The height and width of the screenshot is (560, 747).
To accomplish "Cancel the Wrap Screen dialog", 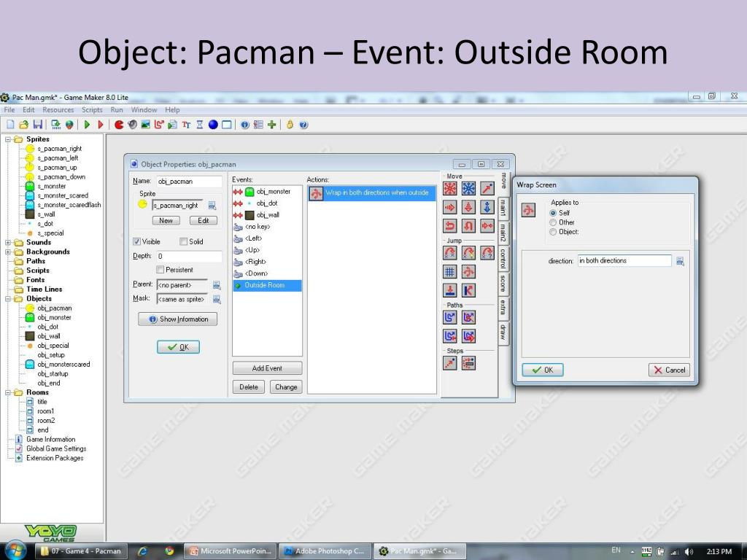I will tap(670, 370).
